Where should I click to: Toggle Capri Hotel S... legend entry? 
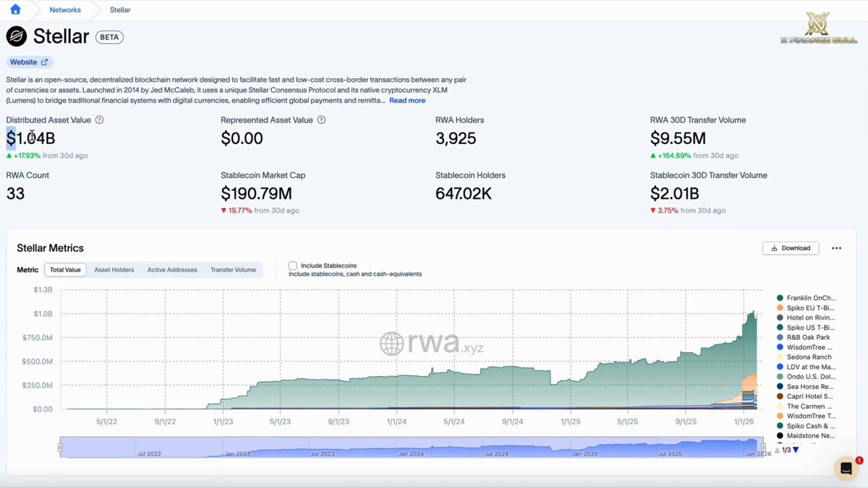pos(807,396)
